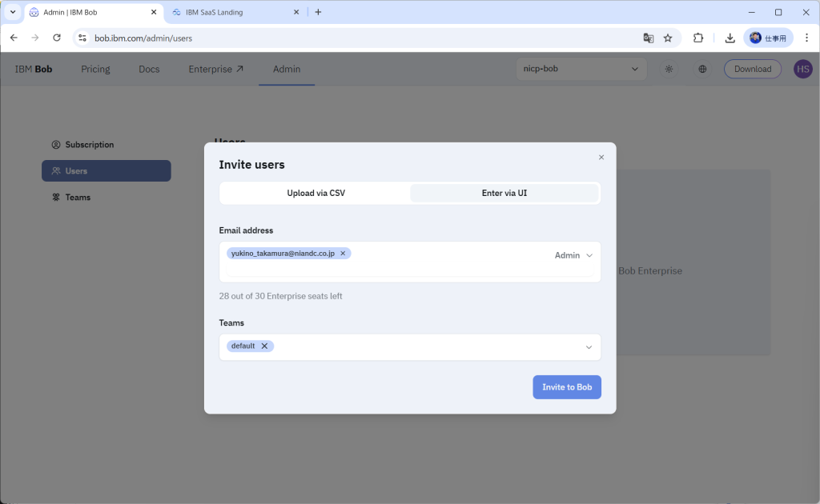
Task: Select the Enter via UI tab
Action: click(504, 194)
